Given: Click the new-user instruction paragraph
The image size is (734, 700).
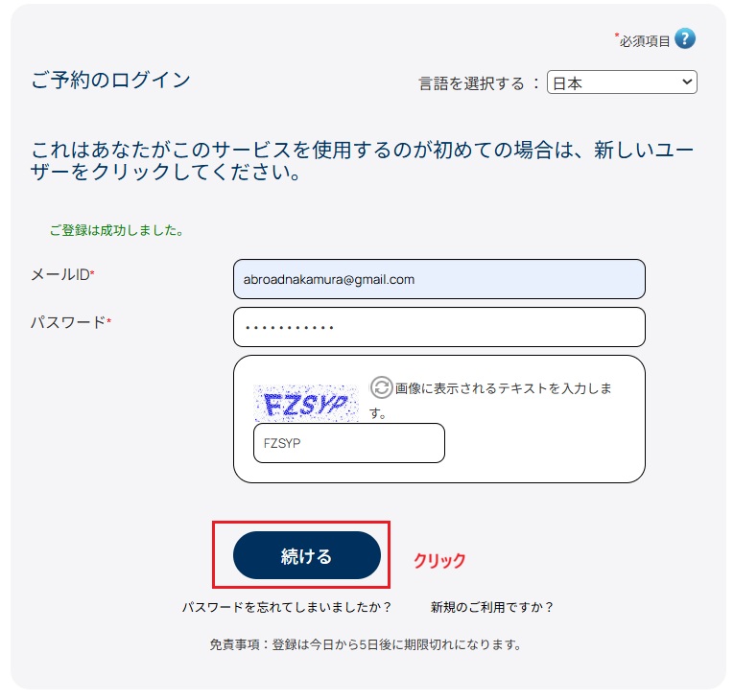Looking at the screenshot, I should coord(363,163).
